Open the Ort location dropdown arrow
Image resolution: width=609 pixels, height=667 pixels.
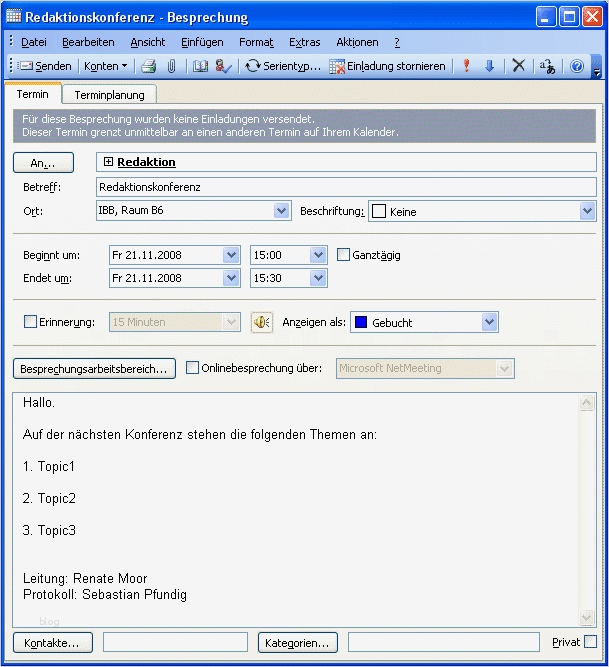tap(281, 211)
